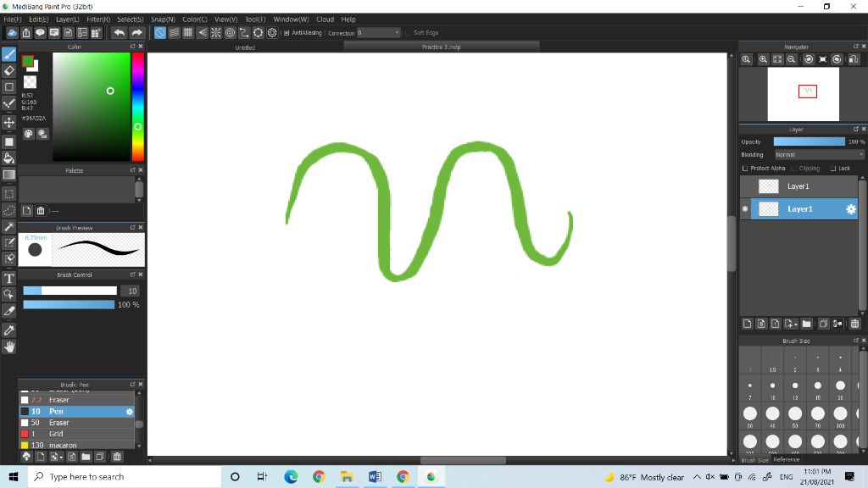Select the macaron brush
Viewport: 868px width, 488px height.
click(77, 445)
